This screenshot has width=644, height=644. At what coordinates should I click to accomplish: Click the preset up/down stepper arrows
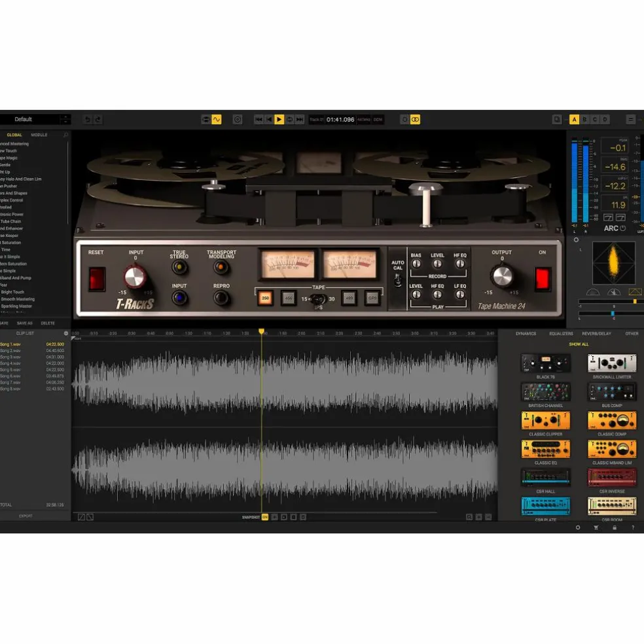point(65,119)
